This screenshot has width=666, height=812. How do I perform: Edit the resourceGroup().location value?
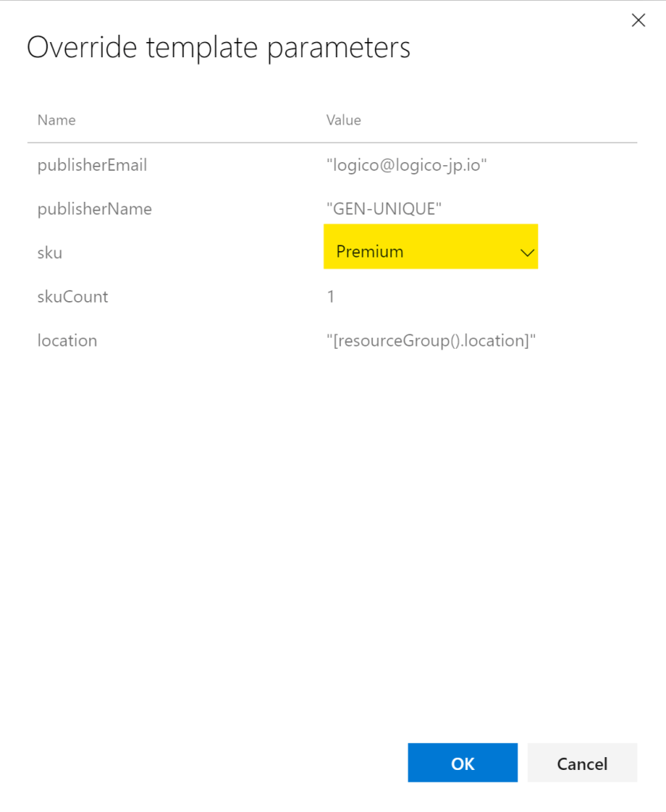tap(431, 340)
